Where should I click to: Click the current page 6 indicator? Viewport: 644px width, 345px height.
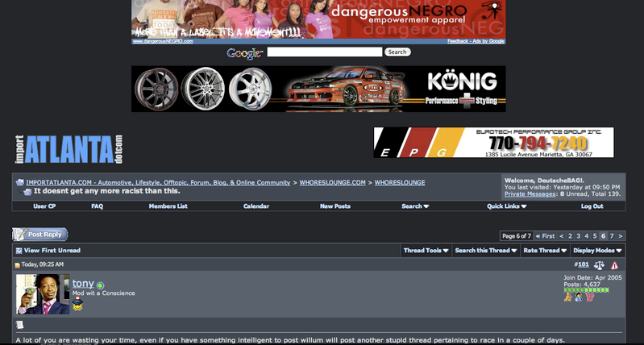[603, 236]
